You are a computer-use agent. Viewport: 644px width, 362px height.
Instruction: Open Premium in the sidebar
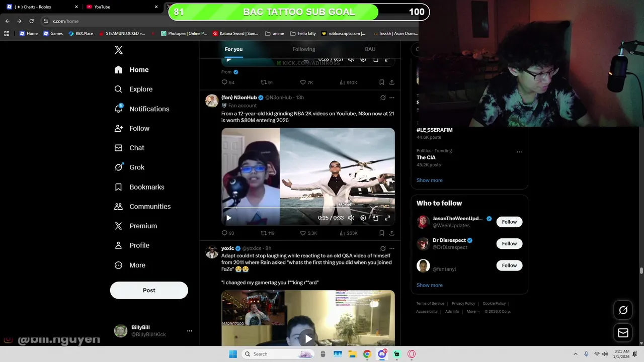click(x=136, y=226)
